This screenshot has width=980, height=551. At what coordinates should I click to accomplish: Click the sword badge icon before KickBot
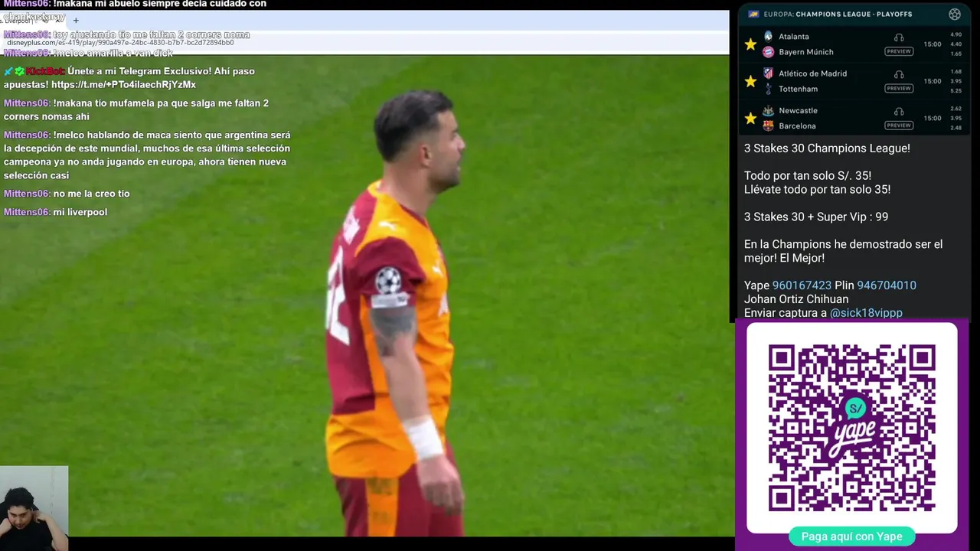[x=8, y=71]
